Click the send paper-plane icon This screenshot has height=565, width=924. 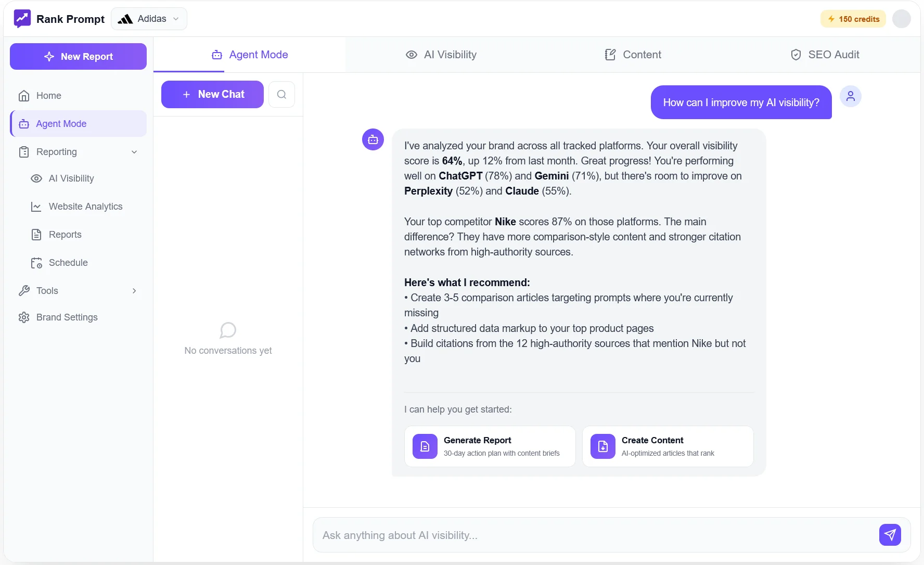(890, 535)
